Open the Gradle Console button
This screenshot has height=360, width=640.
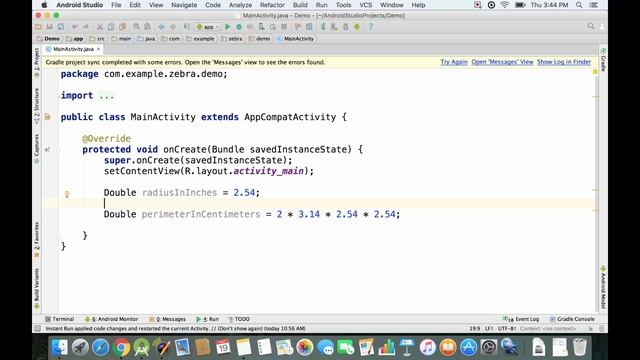(x=572, y=319)
